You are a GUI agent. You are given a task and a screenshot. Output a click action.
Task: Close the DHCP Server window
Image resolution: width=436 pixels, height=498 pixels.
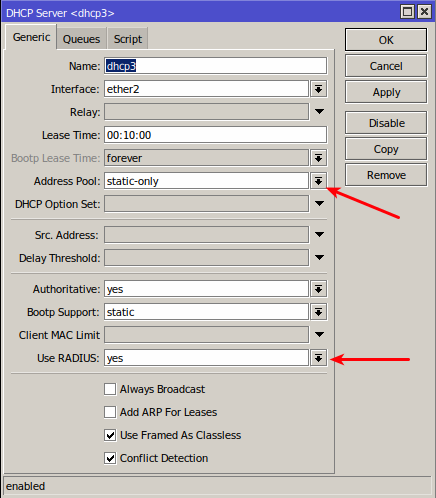(x=424, y=12)
